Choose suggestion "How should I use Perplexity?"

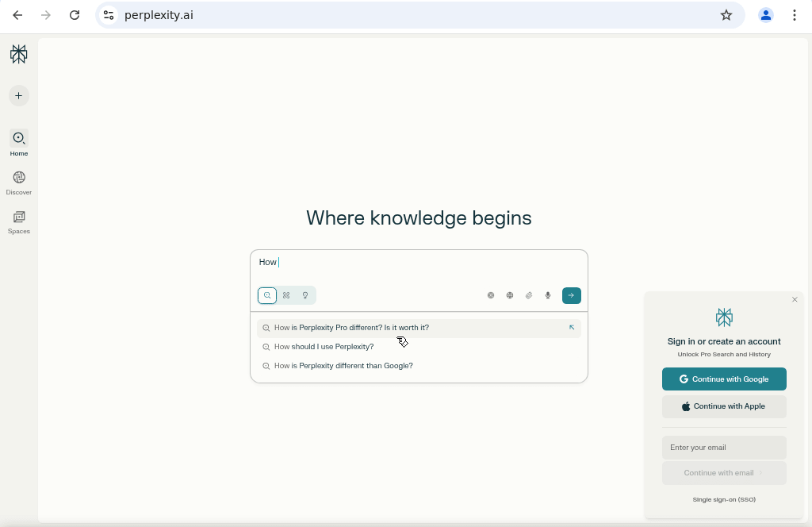[x=419, y=347]
